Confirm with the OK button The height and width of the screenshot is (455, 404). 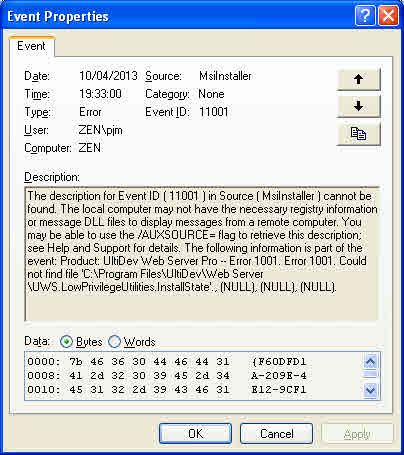[195, 434]
